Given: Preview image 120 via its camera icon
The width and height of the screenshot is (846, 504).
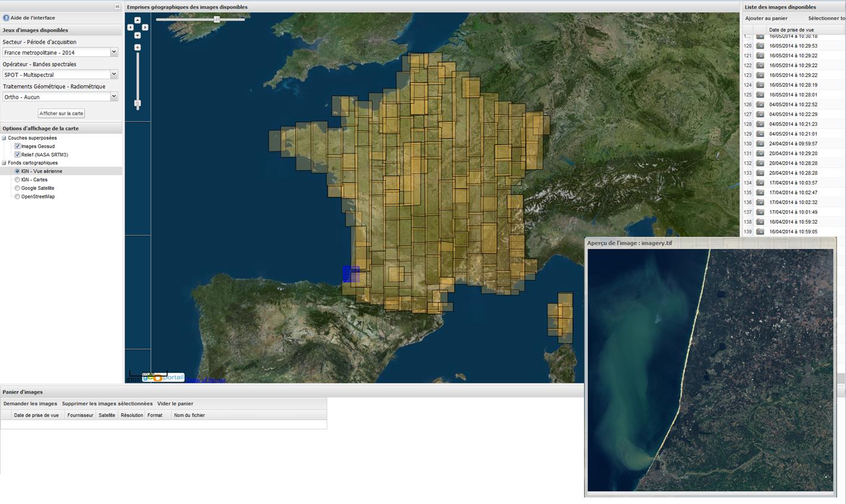Looking at the screenshot, I should pos(760,46).
